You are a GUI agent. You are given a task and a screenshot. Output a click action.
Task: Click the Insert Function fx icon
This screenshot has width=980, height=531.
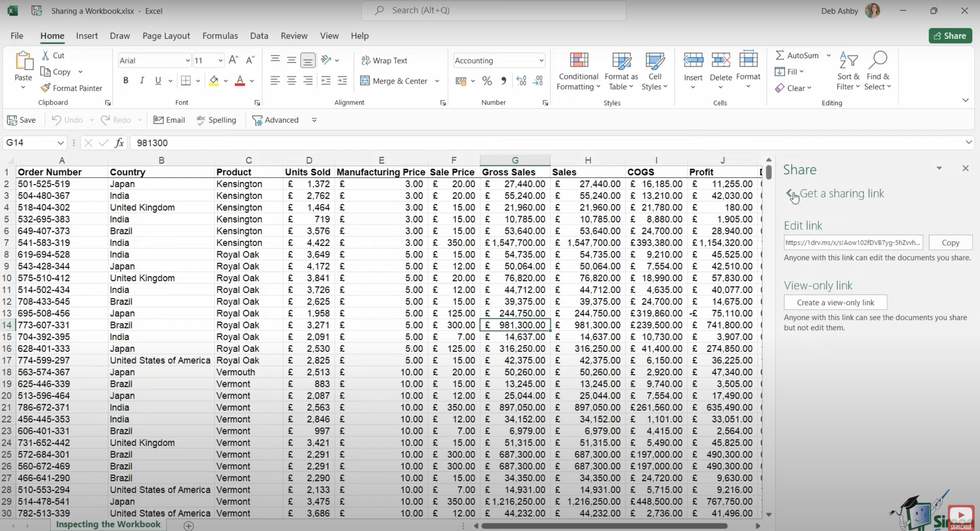tap(119, 143)
